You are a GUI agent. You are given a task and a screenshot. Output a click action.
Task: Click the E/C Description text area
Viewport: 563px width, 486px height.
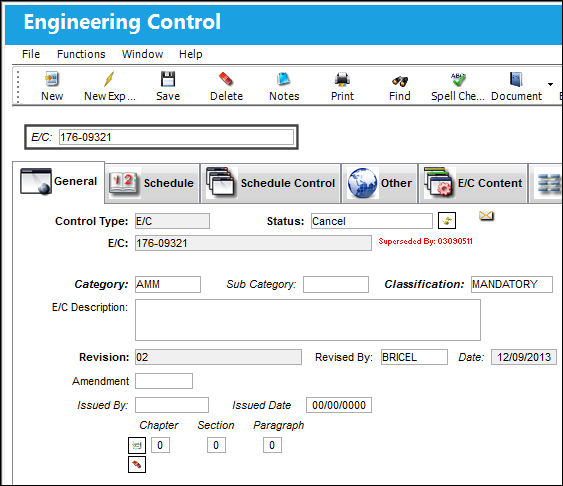click(x=308, y=320)
